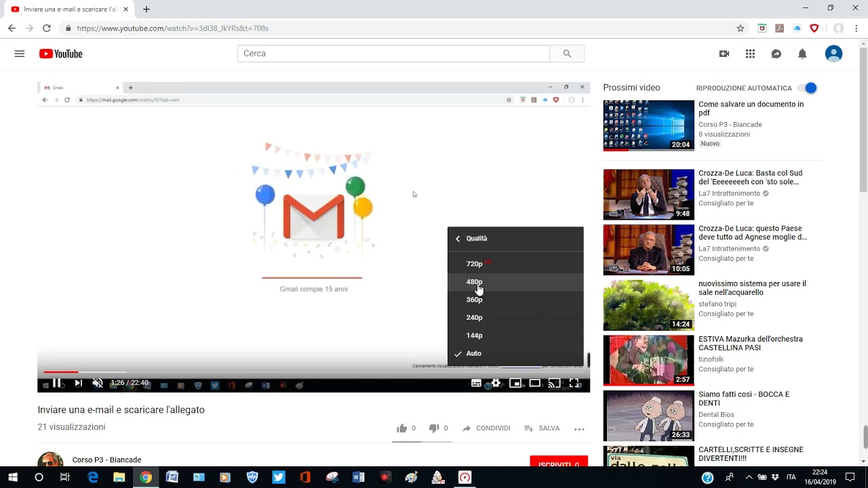Choose Auto quality option
This screenshot has width=868, height=488.
click(515, 353)
